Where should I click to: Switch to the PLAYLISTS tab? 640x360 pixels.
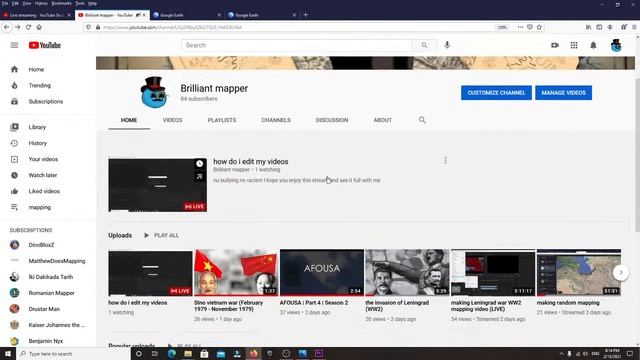tap(222, 120)
